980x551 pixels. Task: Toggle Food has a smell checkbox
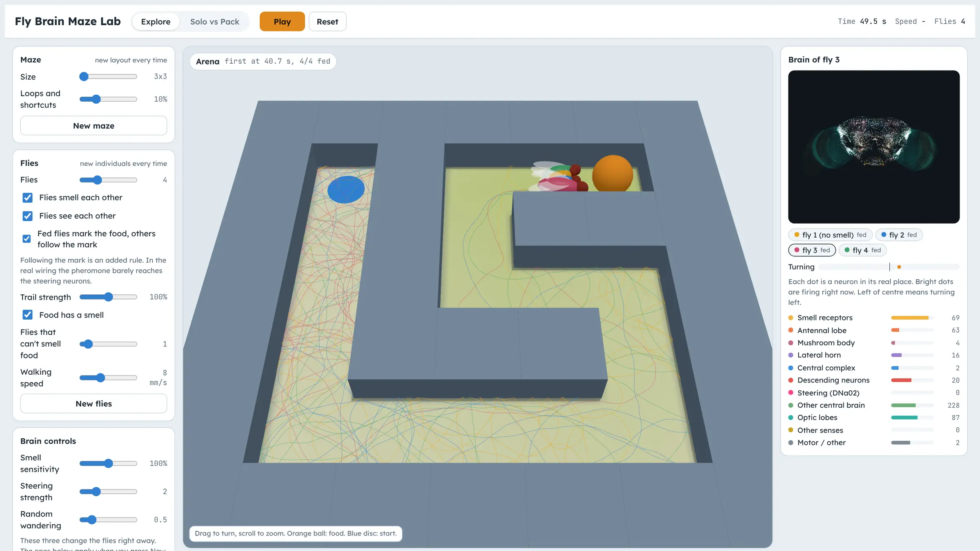click(27, 315)
